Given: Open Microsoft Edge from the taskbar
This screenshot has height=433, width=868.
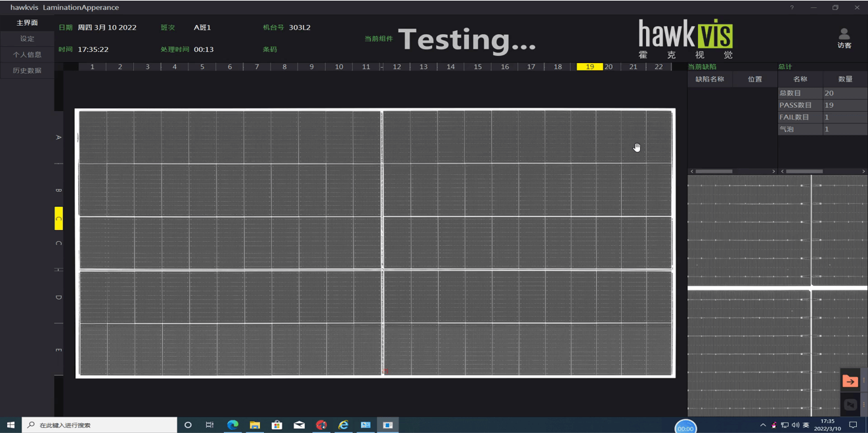Looking at the screenshot, I should click(x=232, y=425).
